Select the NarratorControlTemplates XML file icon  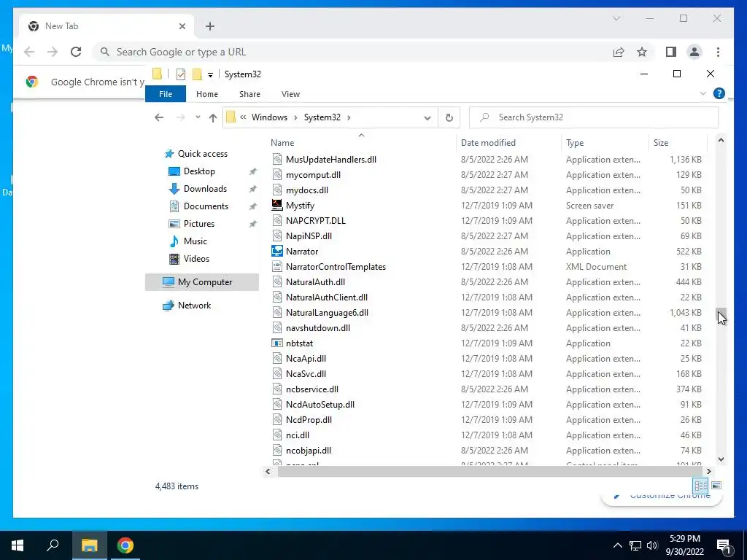point(276,267)
